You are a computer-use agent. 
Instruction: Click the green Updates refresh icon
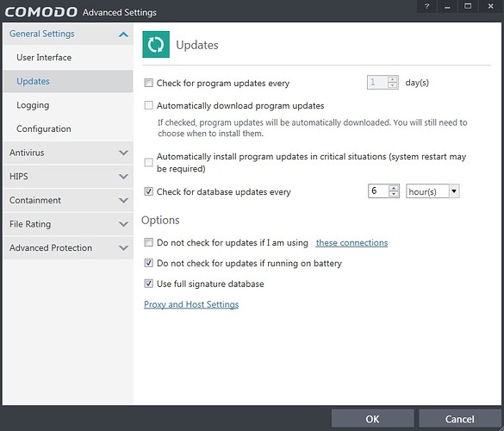coord(156,44)
